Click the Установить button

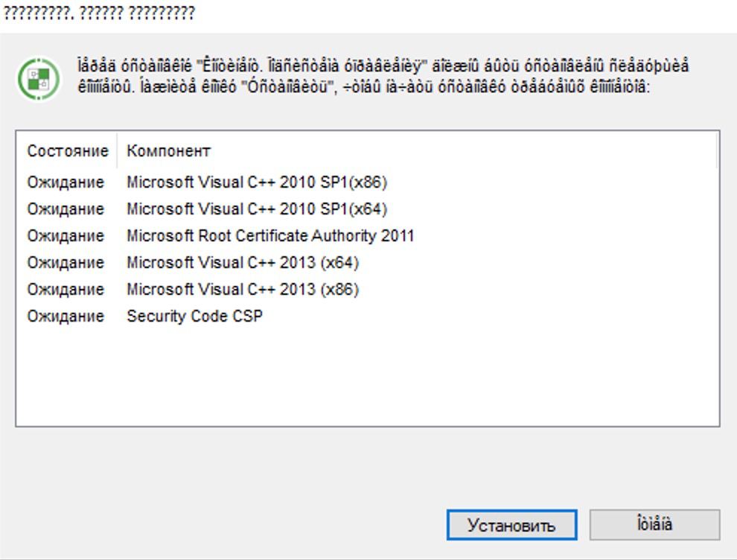pos(511,525)
